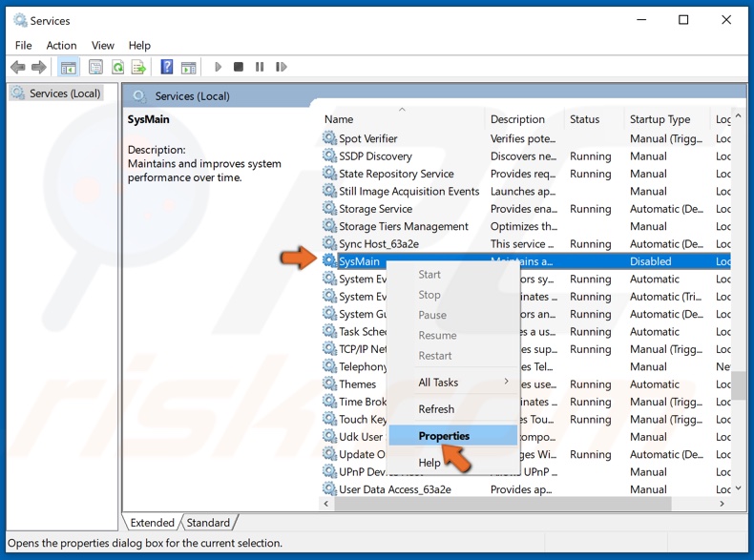Click the gear icon beside SSDP Discovery
The height and width of the screenshot is (560, 754).
[329, 156]
